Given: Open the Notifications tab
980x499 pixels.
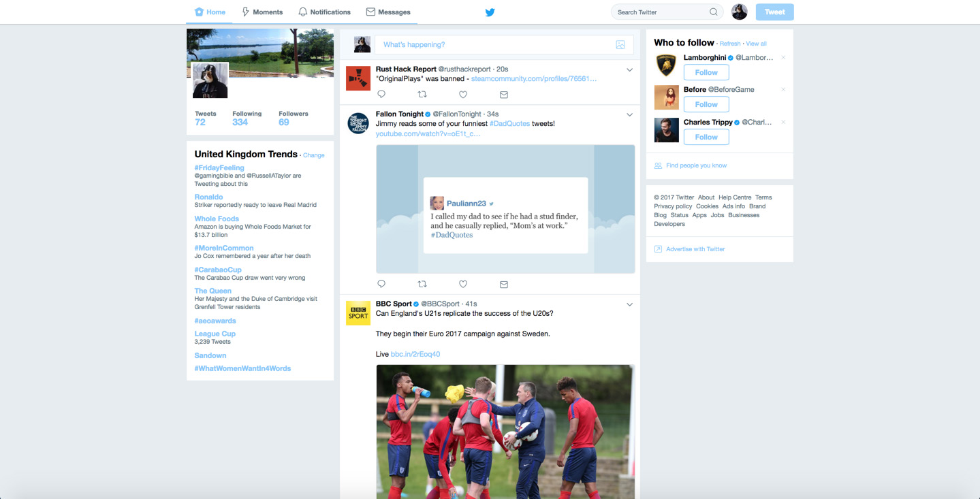Looking at the screenshot, I should (324, 12).
